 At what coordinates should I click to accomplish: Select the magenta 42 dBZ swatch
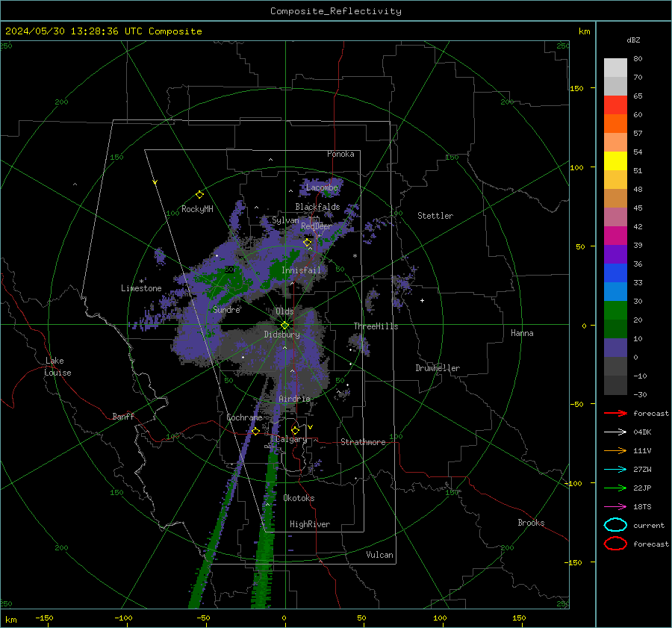point(615,235)
